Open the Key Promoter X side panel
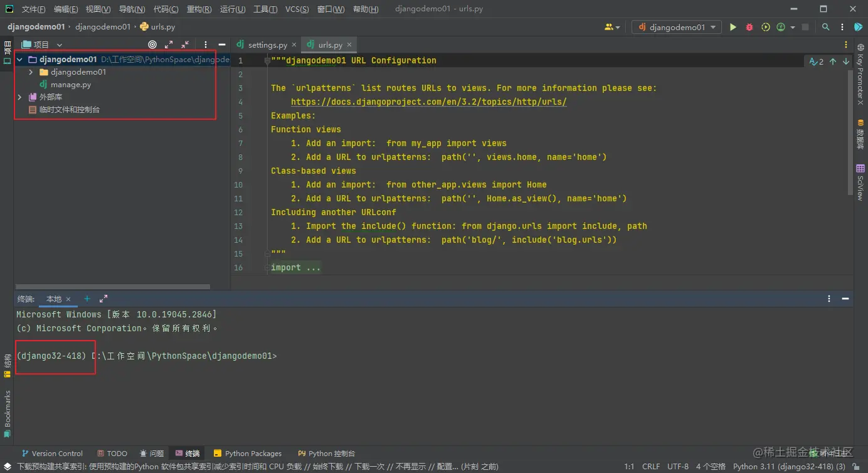 click(x=860, y=74)
